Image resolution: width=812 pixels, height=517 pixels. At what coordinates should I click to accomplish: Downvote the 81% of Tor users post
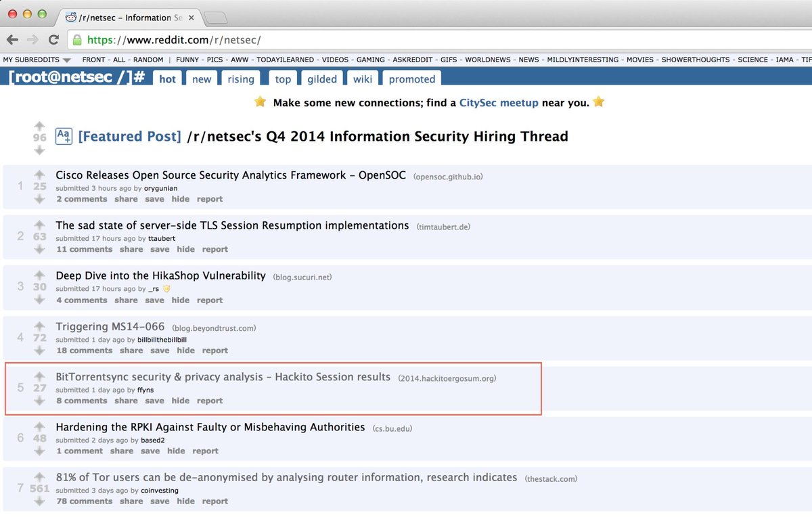pyautogui.click(x=39, y=502)
